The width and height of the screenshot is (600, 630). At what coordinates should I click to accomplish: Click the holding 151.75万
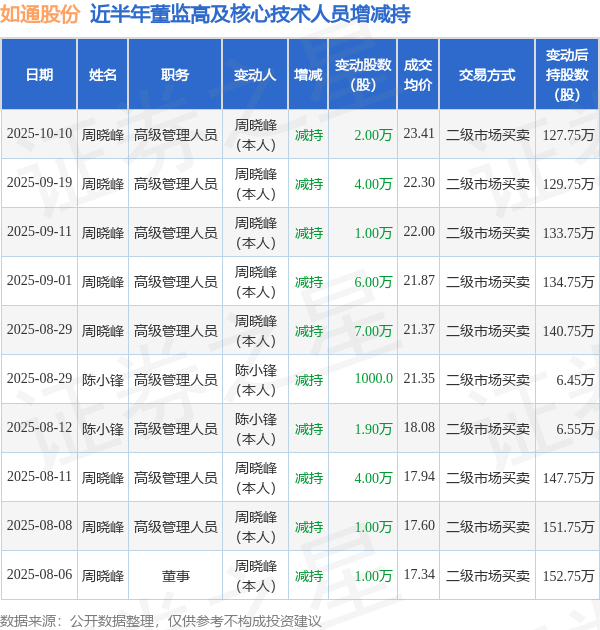tap(568, 527)
